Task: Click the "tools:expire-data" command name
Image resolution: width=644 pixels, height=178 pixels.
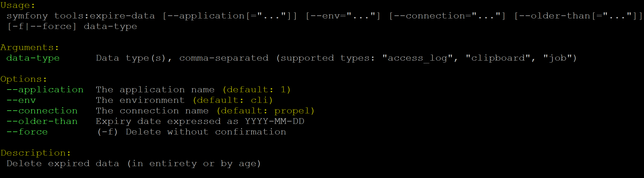Action: click(104, 16)
